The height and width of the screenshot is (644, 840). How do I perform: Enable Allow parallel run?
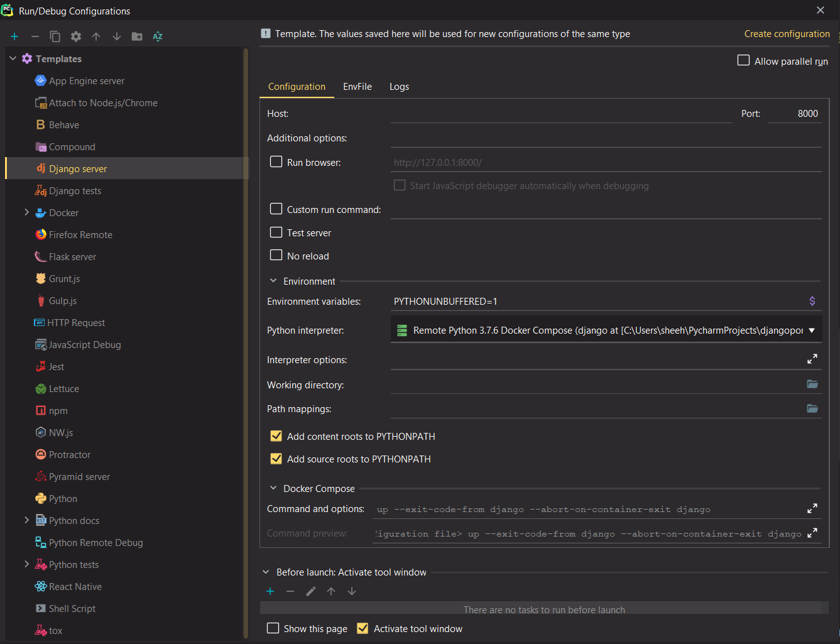pyautogui.click(x=743, y=60)
